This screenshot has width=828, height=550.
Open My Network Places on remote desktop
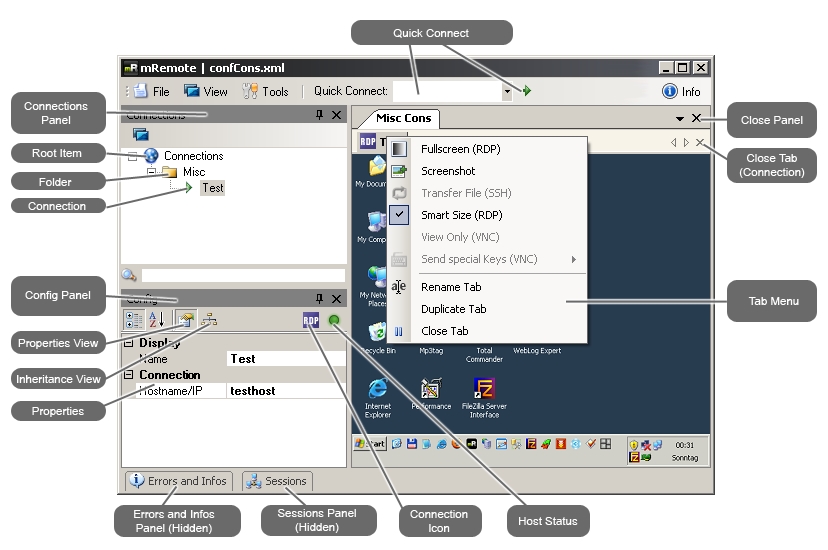375,286
